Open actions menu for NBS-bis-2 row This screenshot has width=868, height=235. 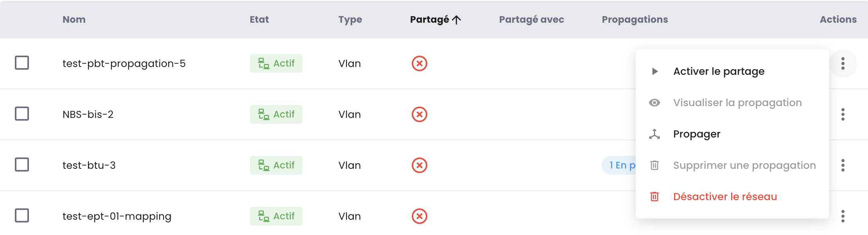(x=843, y=114)
